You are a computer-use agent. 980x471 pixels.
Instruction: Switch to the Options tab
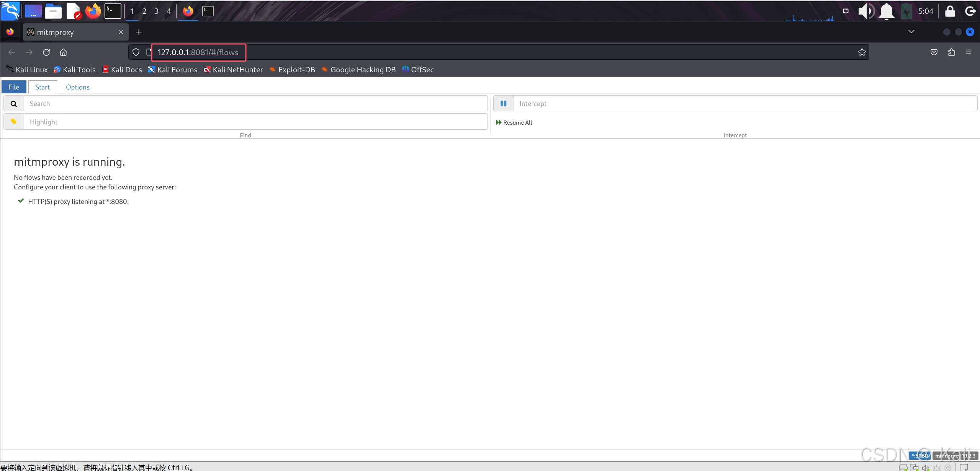(x=77, y=87)
